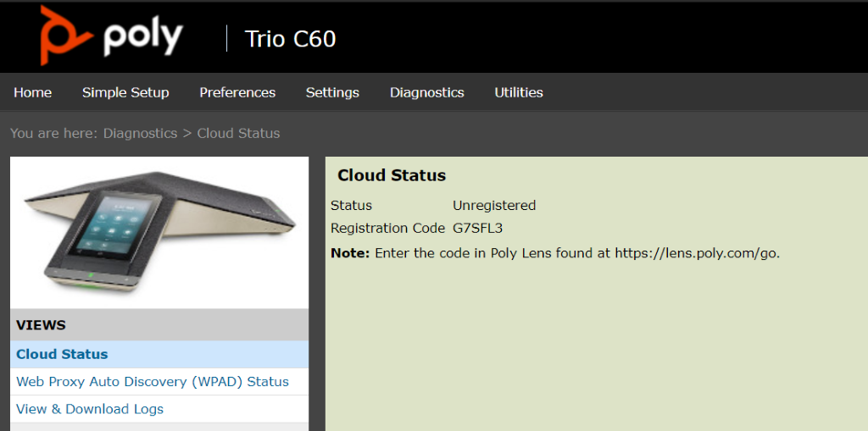Open the Preferences menu
The image size is (868, 431).
click(x=237, y=92)
